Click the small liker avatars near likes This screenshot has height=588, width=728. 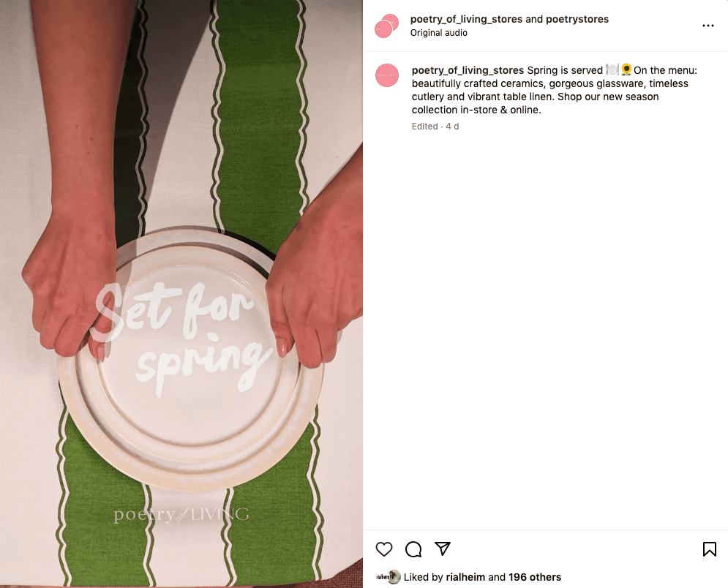(x=388, y=577)
